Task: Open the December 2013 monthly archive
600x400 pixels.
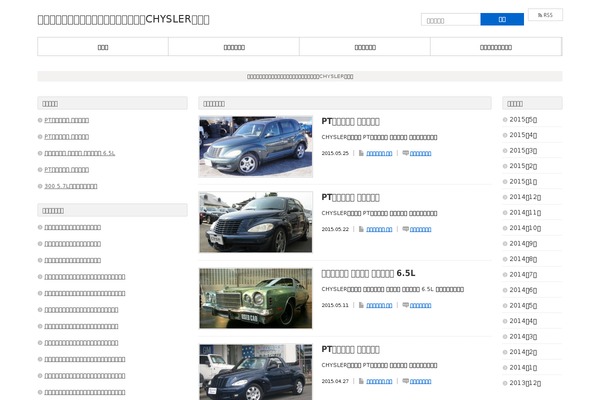Action: (525, 383)
